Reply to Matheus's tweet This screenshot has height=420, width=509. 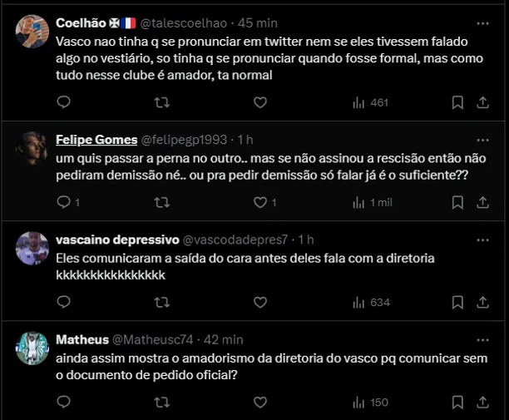point(64,403)
